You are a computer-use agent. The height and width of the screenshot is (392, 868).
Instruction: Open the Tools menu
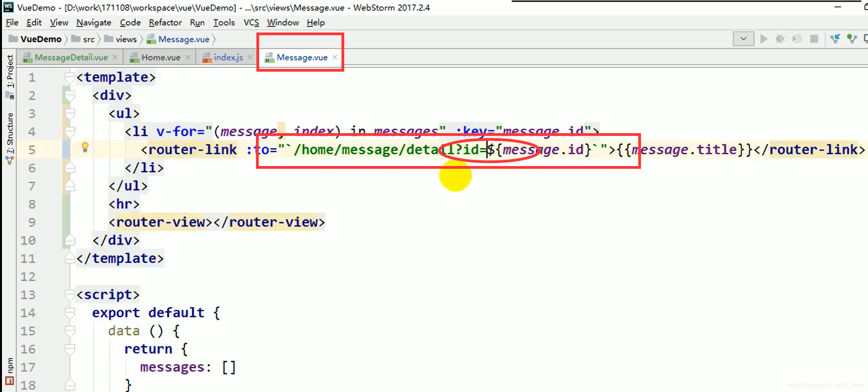pos(224,22)
